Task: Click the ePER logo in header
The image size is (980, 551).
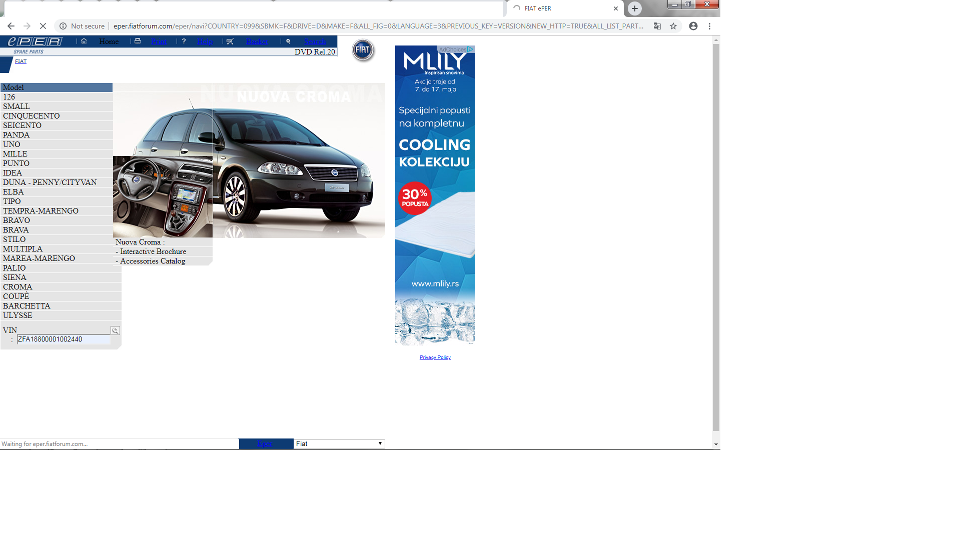Action: click(35, 41)
